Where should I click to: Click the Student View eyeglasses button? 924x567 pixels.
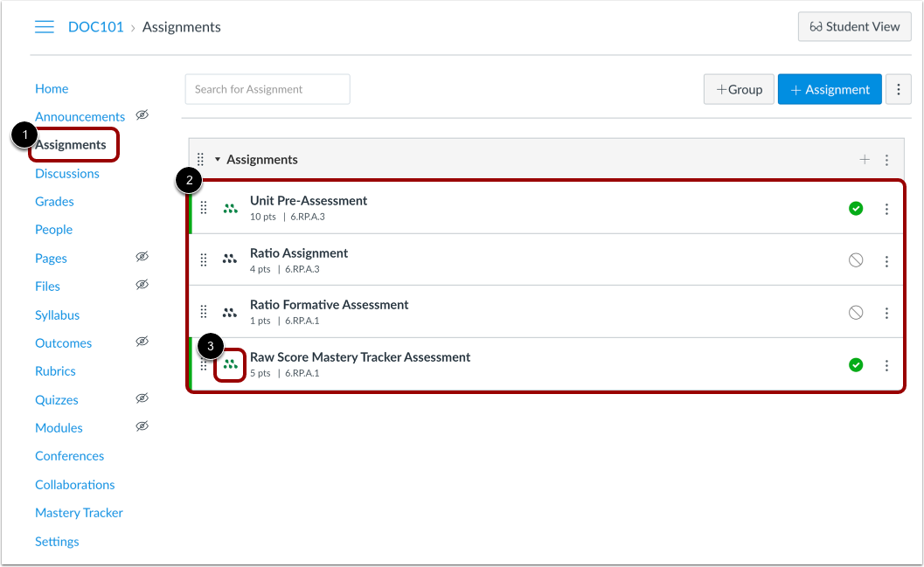[x=854, y=26]
